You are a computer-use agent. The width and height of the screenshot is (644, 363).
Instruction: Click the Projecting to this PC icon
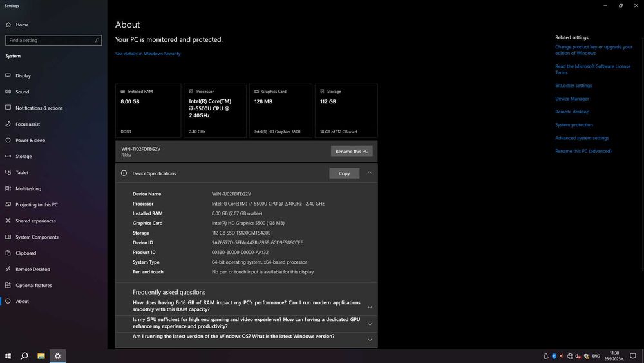pyautogui.click(x=8, y=204)
